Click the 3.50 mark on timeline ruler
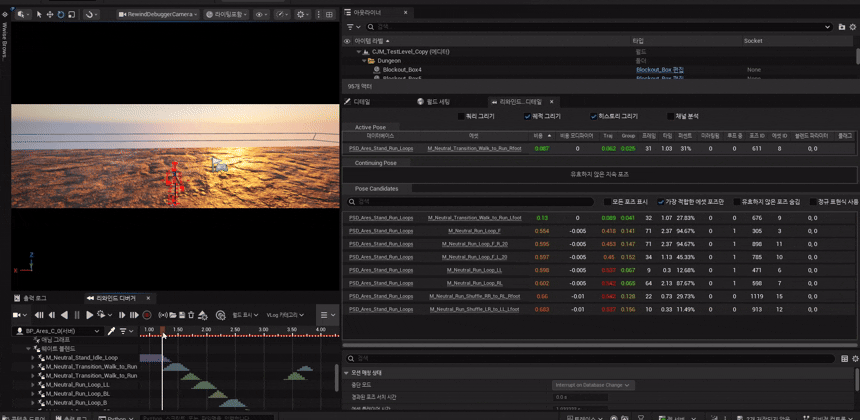The height and width of the screenshot is (420, 860). pyautogui.click(x=292, y=329)
